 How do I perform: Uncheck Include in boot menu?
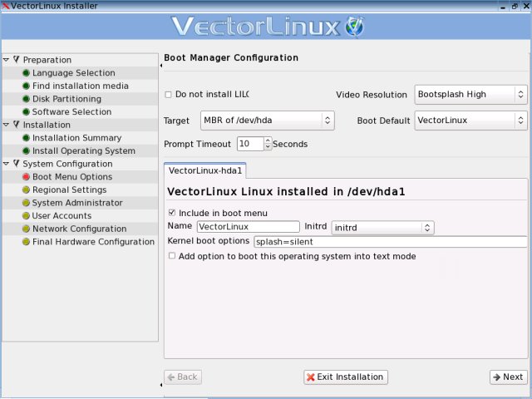(x=172, y=213)
